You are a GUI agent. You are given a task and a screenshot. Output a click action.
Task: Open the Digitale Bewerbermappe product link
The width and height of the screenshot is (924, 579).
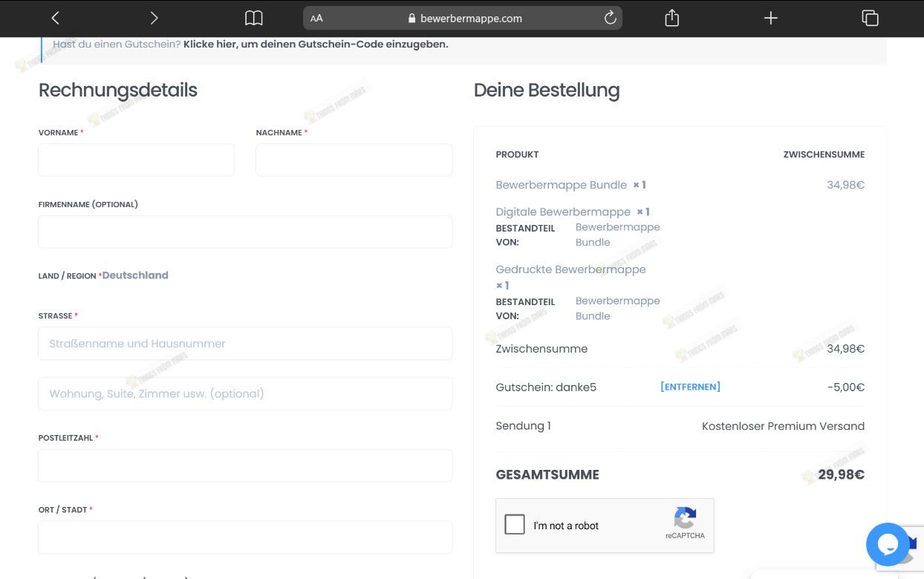pyautogui.click(x=563, y=212)
